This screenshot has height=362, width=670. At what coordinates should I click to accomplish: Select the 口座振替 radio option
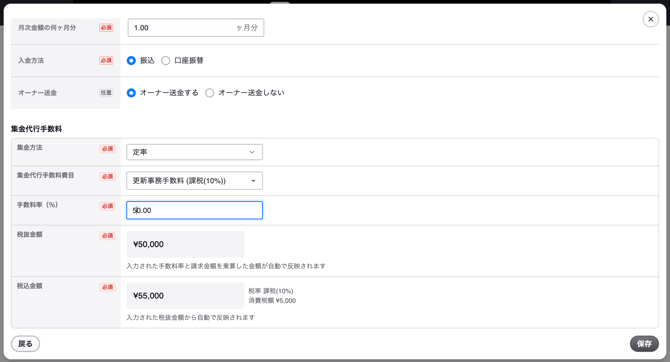point(165,61)
